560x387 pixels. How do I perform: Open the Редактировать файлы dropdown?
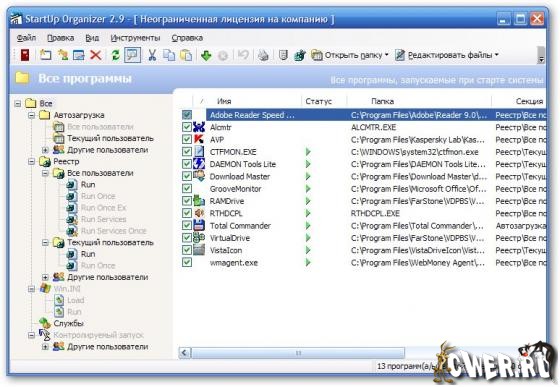click(x=447, y=55)
